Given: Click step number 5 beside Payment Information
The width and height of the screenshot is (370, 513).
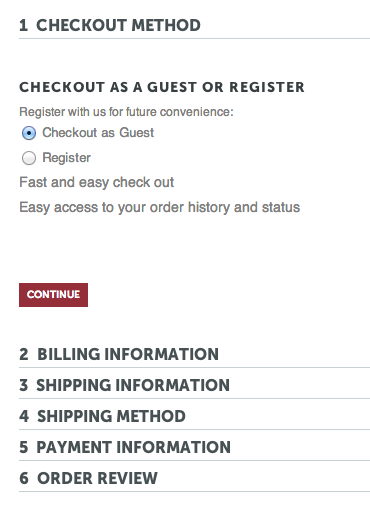Looking at the screenshot, I should click(x=23, y=447).
